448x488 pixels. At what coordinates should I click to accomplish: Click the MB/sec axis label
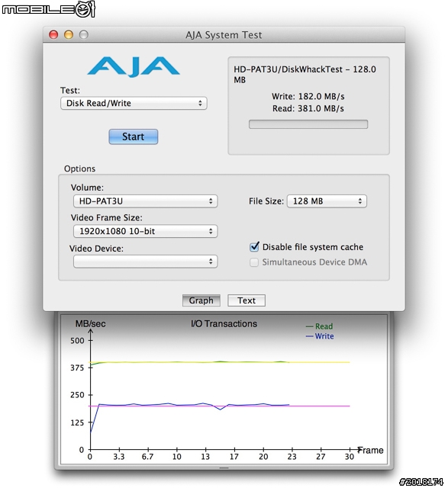90,323
